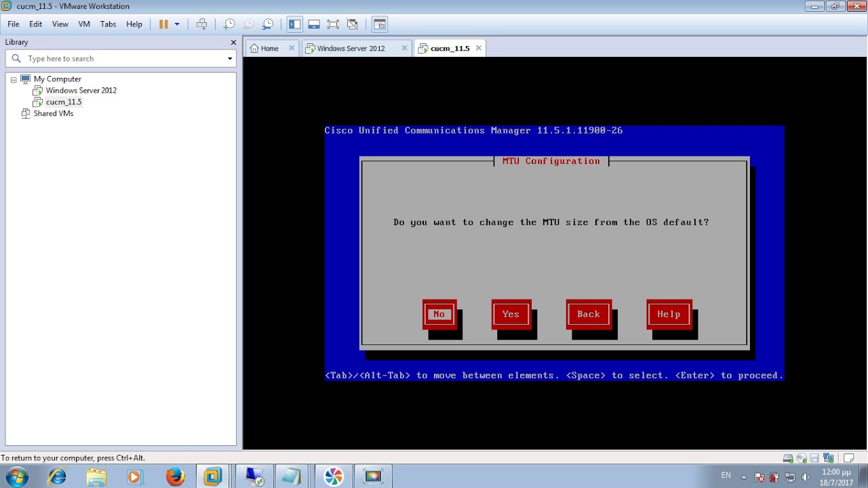Open the Edit menu

(35, 24)
